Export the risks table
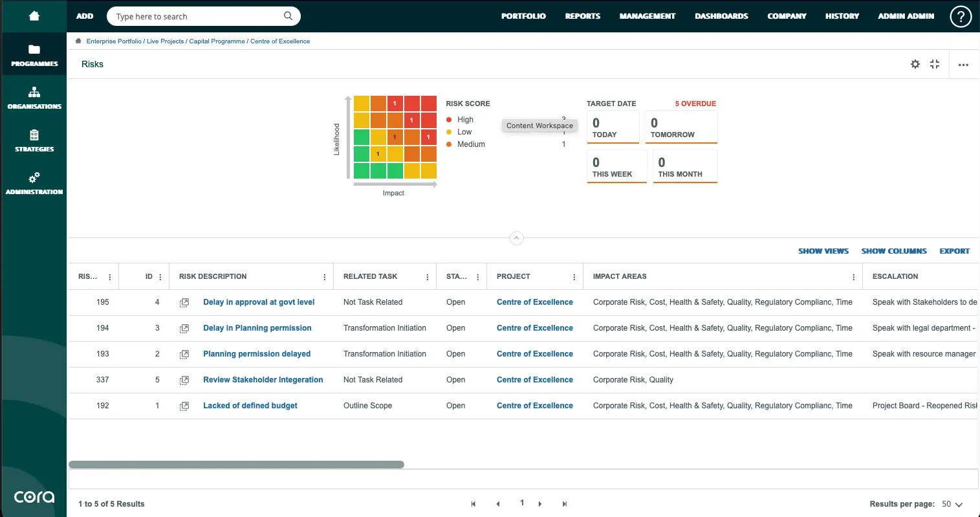Viewport: 980px width, 517px height. click(955, 251)
